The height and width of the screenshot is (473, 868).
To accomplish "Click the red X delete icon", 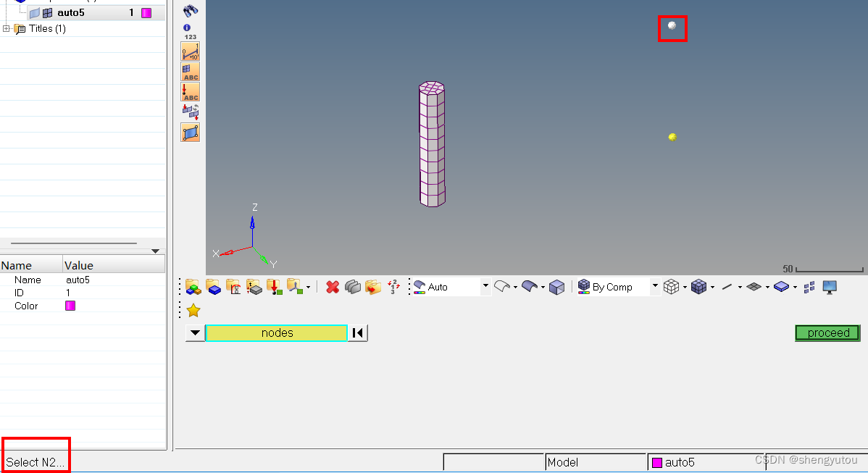I will (333, 287).
